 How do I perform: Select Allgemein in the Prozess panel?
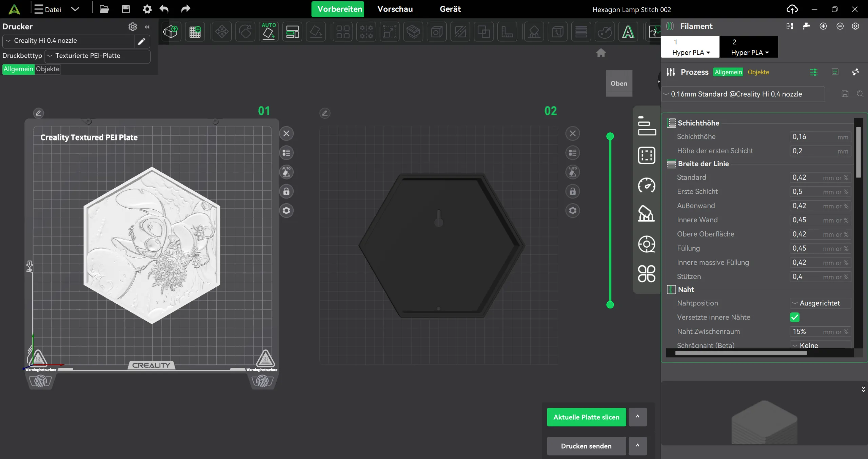pos(728,72)
